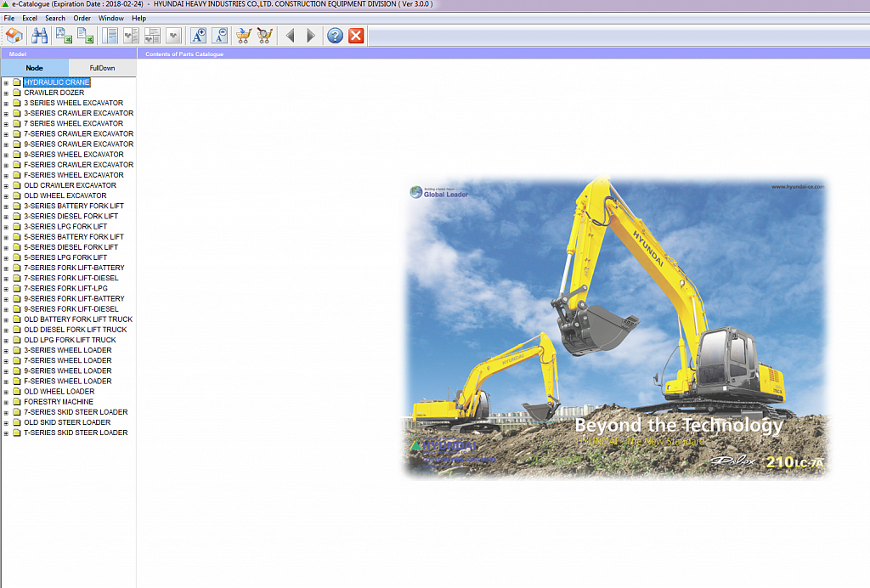Click the red X exit icon in toolbar
Screen dimensions: 870x588
356,36
